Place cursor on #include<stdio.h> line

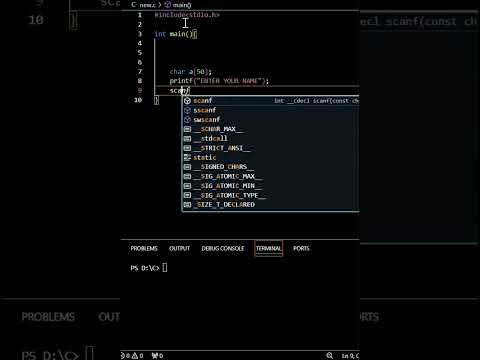click(187, 15)
